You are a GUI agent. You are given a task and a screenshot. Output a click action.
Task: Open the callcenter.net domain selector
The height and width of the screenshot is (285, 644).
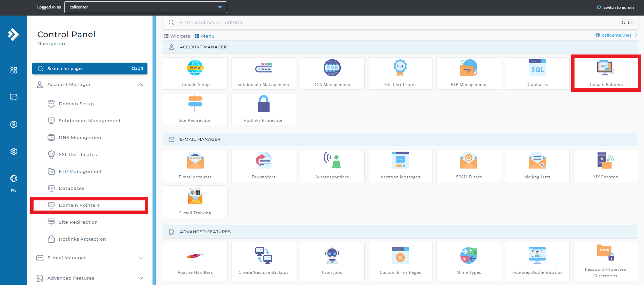pyautogui.click(x=616, y=35)
